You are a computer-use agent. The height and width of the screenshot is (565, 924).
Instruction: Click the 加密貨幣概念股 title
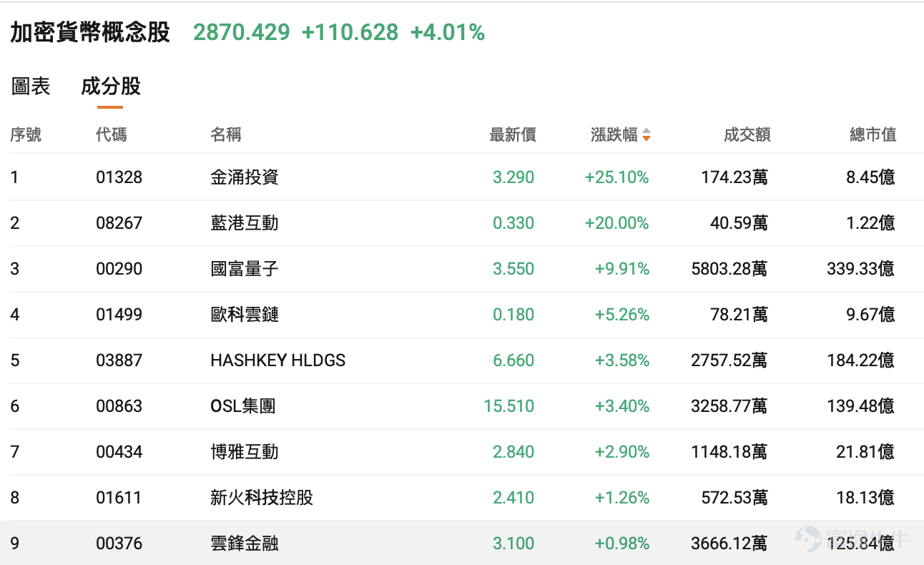coord(90,33)
